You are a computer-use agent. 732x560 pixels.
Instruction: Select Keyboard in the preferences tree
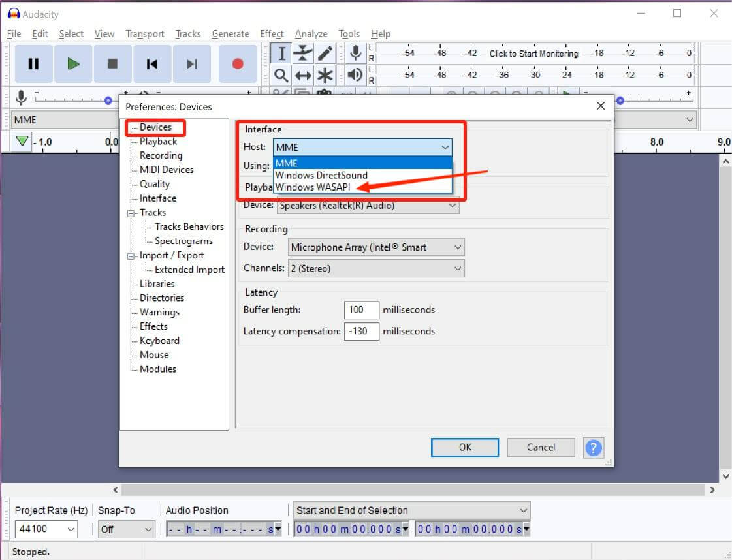(159, 341)
